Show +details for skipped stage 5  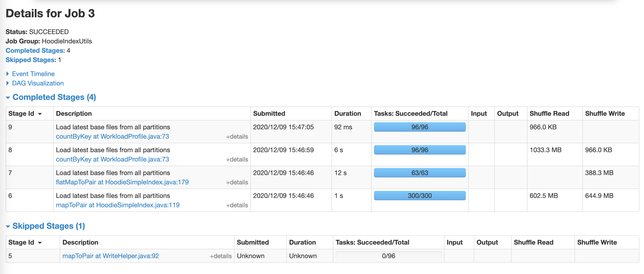220,256
